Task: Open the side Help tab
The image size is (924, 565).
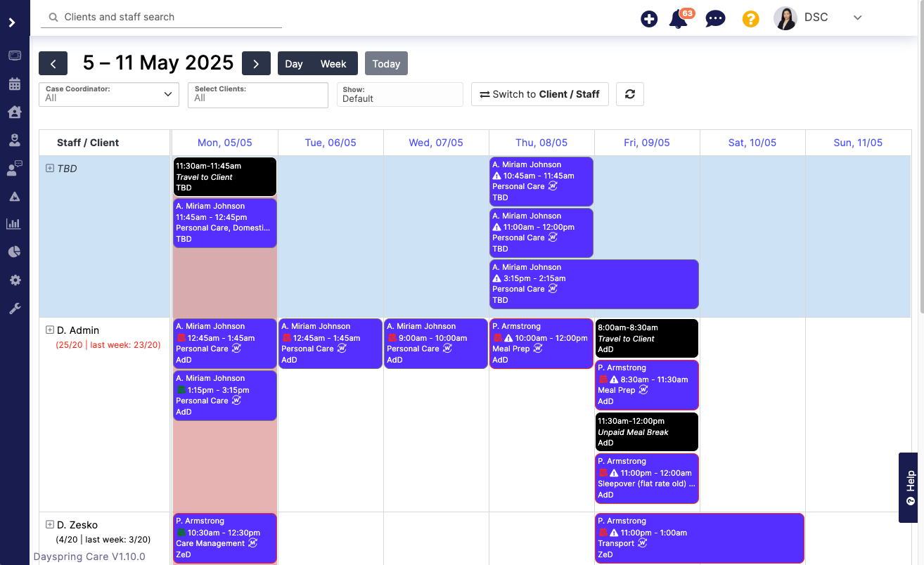Action: 910,487
